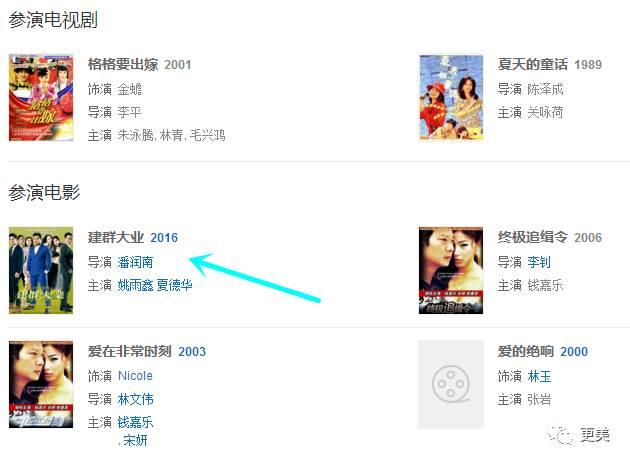
Task: Open actor 姚雨鑫 link
Action: pos(135,285)
